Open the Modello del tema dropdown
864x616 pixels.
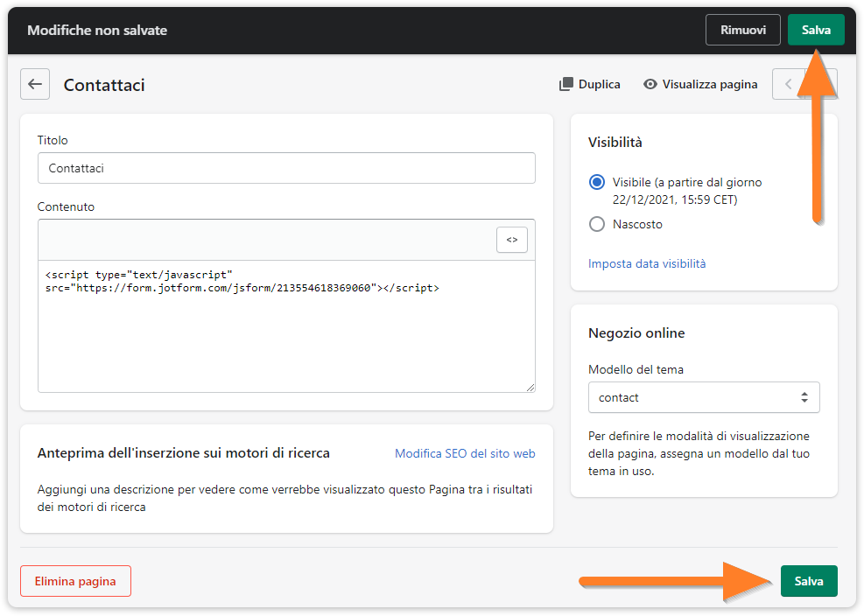pos(704,397)
